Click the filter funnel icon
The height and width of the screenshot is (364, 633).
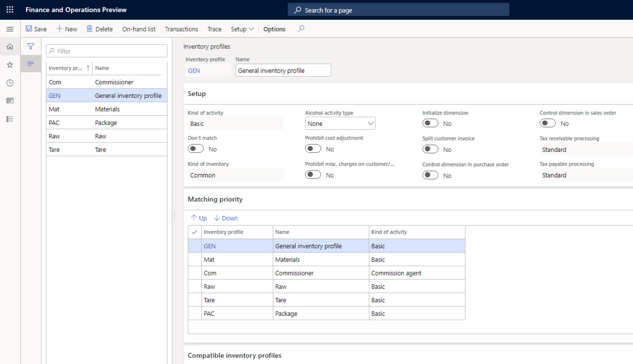tap(31, 46)
